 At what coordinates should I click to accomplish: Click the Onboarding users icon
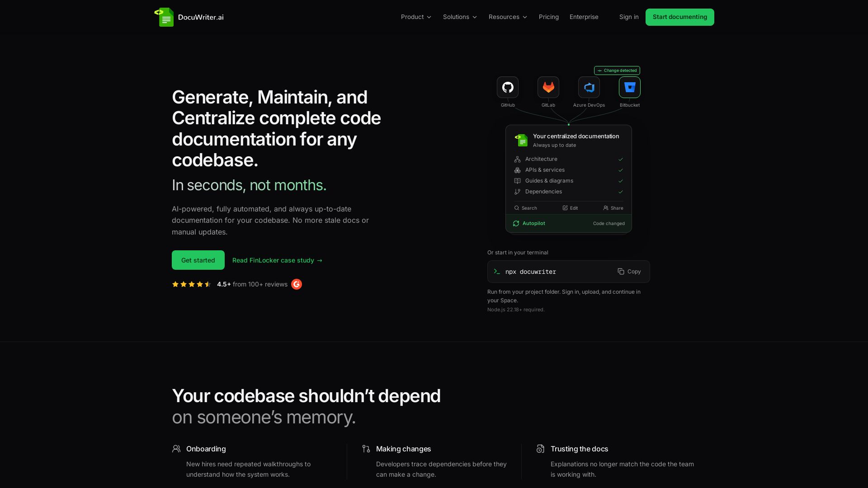coord(176,449)
